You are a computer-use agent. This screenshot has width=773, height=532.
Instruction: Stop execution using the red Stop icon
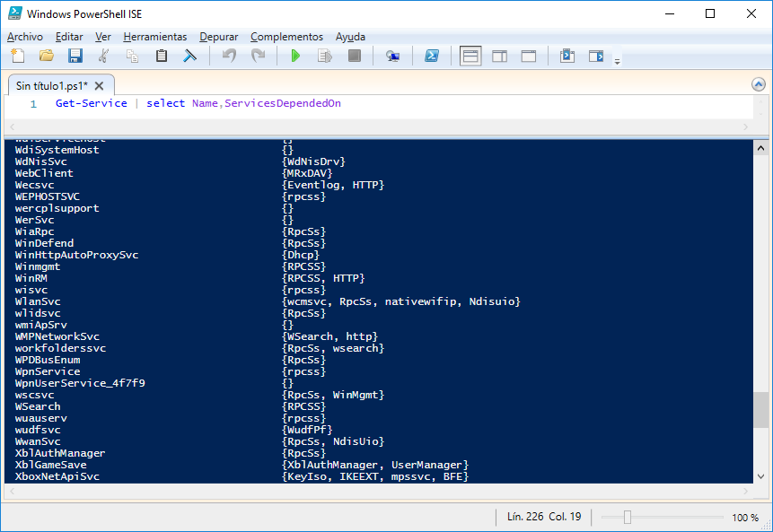point(353,55)
